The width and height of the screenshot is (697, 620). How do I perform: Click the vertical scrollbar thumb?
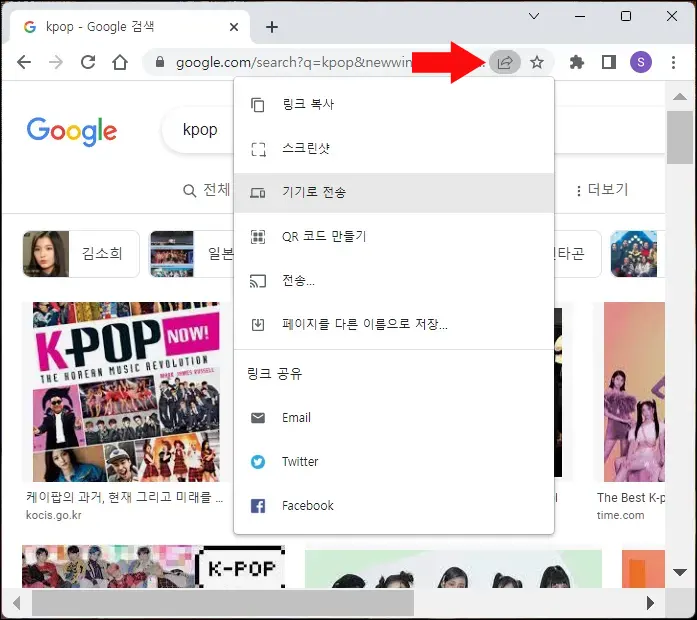(x=680, y=137)
